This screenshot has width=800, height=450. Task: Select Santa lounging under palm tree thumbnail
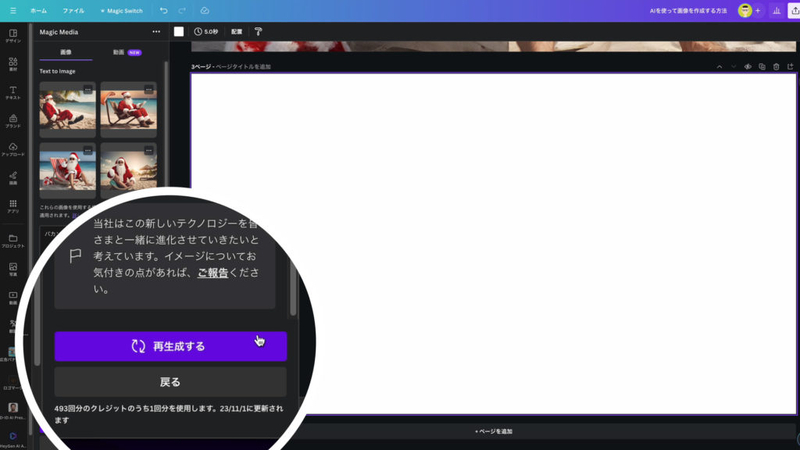point(67,110)
